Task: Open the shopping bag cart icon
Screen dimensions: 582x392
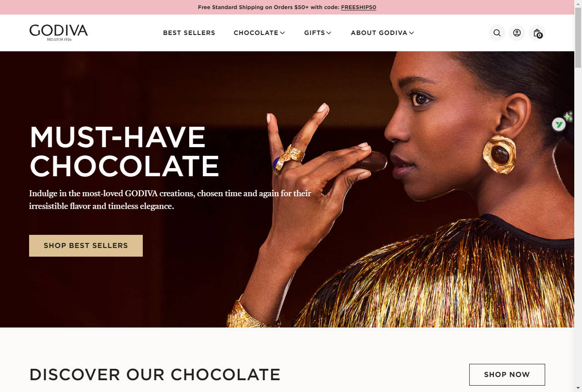Action: (x=537, y=33)
